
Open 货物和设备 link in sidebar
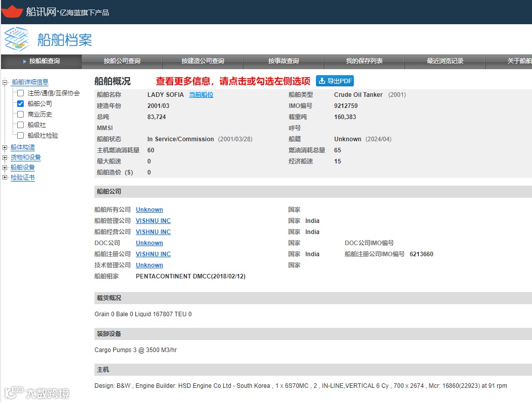[x=26, y=157]
